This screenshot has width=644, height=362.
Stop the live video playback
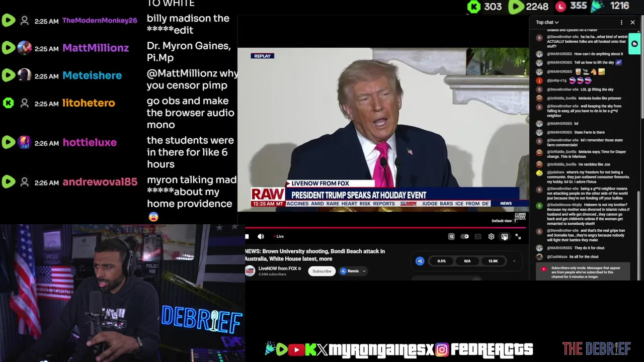click(247, 236)
